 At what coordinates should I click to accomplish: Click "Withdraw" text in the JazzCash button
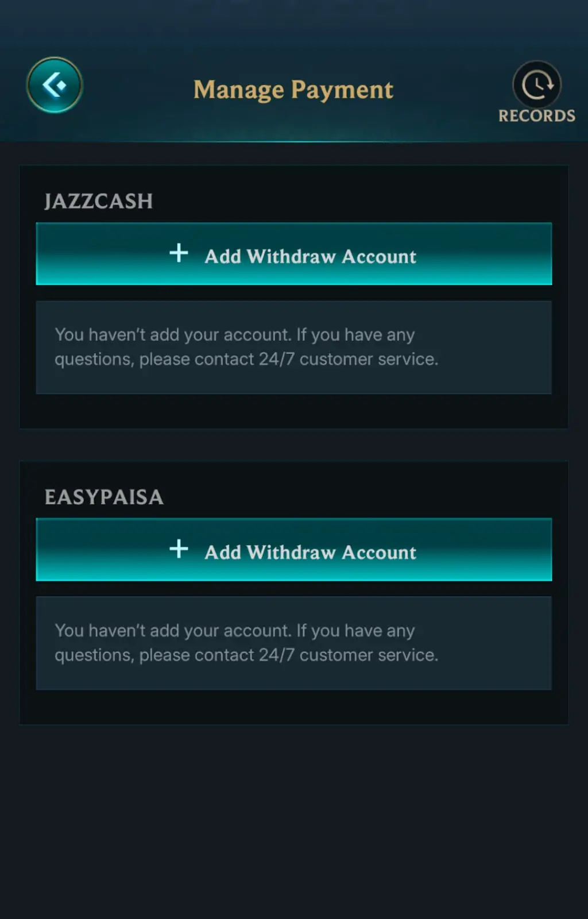(291, 256)
